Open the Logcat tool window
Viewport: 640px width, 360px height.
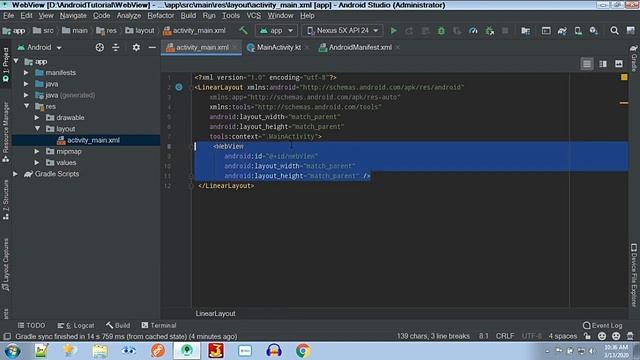pos(76,325)
